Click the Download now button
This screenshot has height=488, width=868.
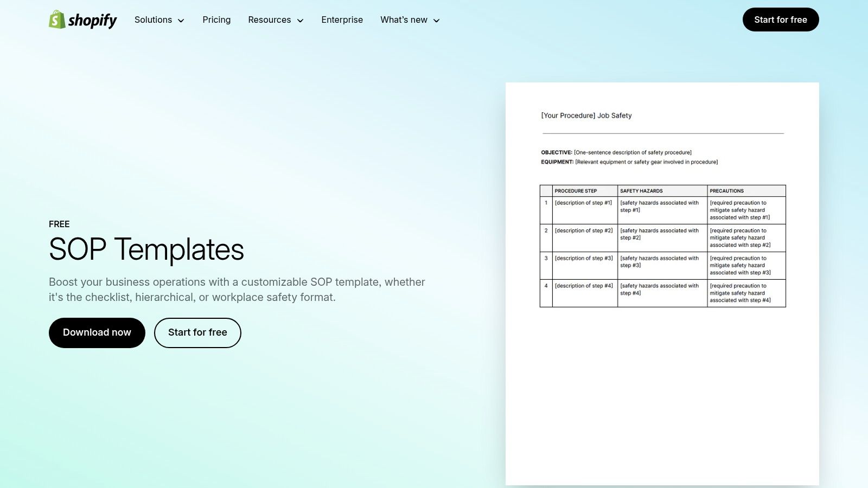[97, 332]
